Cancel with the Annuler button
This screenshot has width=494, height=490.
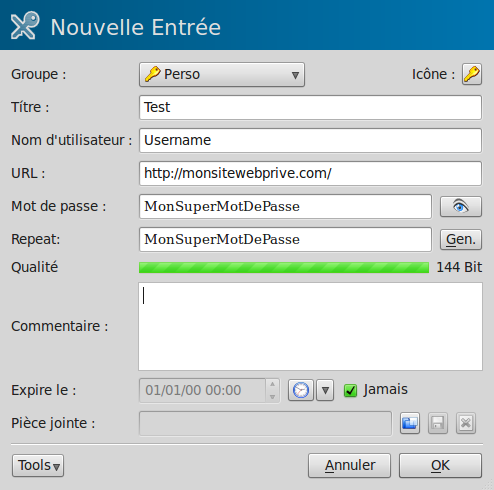pos(349,465)
